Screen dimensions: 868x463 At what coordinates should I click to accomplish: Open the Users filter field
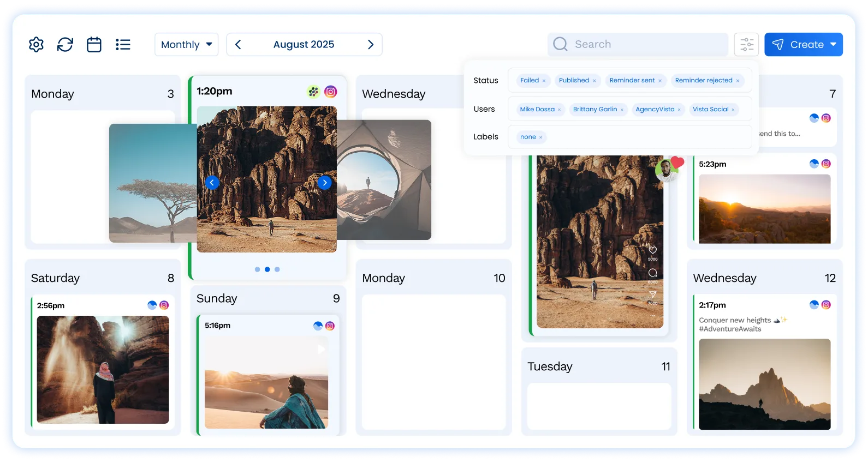(630, 109)
